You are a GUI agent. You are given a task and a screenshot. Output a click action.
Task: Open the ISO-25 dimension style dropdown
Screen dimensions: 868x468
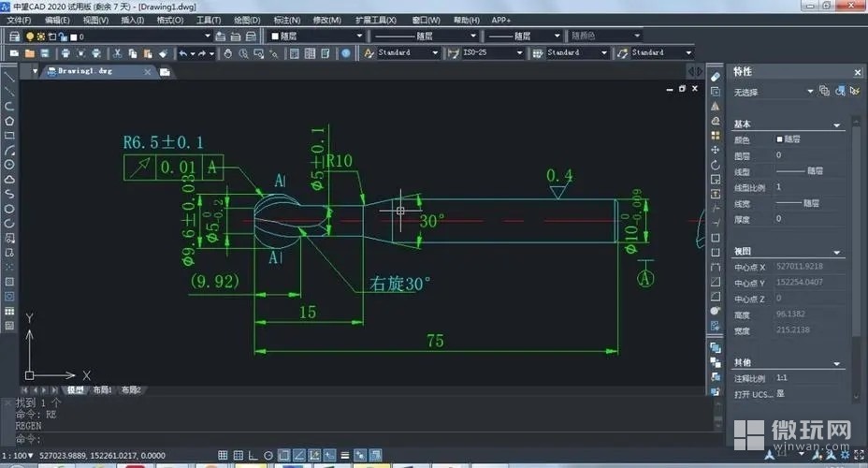click(520, 53)
